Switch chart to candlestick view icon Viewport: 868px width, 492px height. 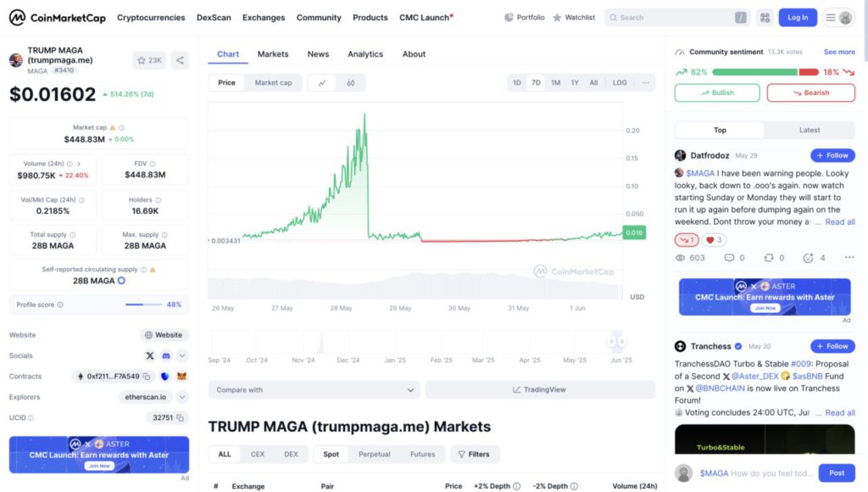(x=350, y=83)
